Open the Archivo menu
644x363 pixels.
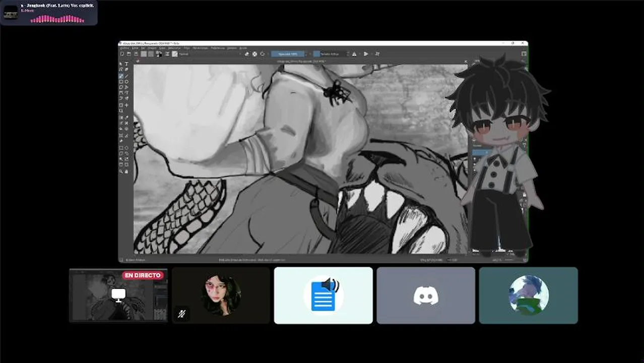[124, 48]
